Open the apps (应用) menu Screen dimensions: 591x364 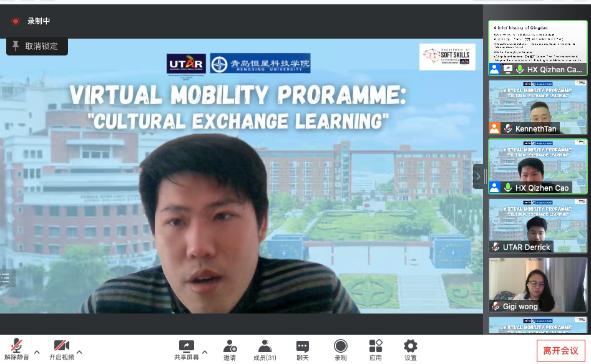coord(376,349)
